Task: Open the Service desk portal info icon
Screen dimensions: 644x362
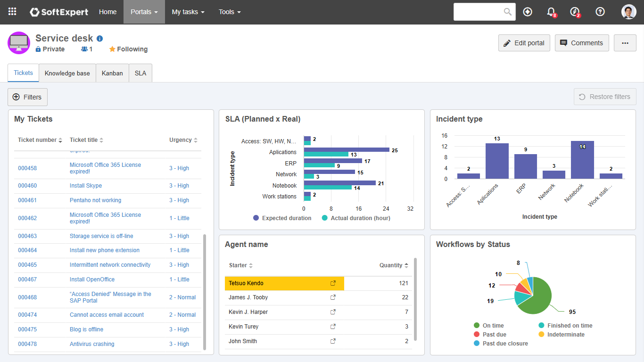Action: coord(99,38)
